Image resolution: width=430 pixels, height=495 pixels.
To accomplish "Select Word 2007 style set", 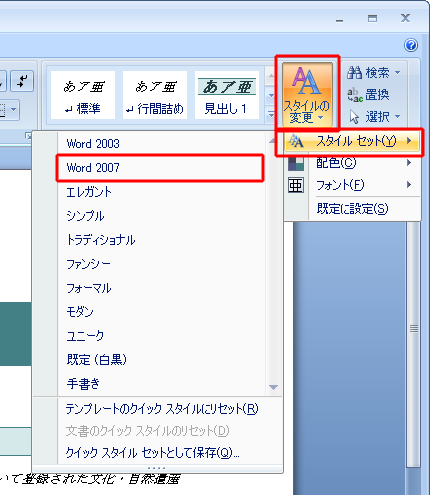I will (160, 168).
